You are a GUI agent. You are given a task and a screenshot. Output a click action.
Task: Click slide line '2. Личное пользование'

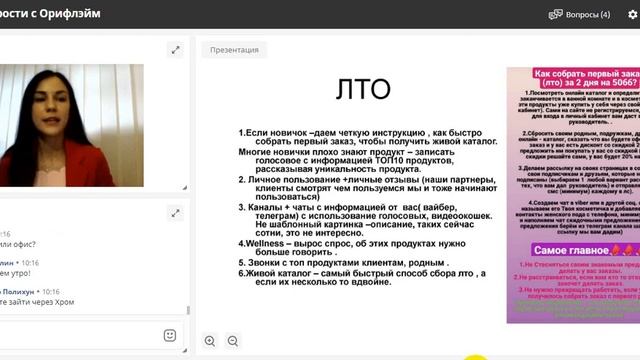[368, 188]
